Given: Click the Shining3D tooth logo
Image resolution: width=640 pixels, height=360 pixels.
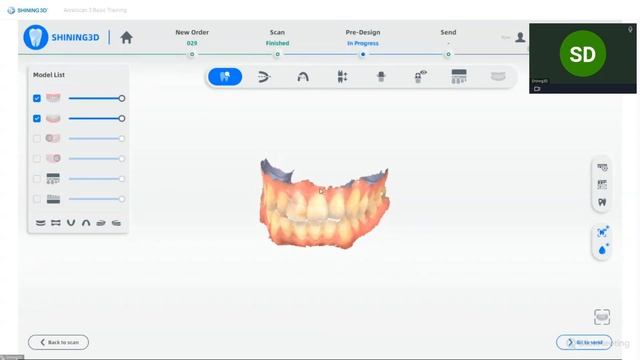Looking at the screenshot, I should pyautogui.click(x=36, y=37).
